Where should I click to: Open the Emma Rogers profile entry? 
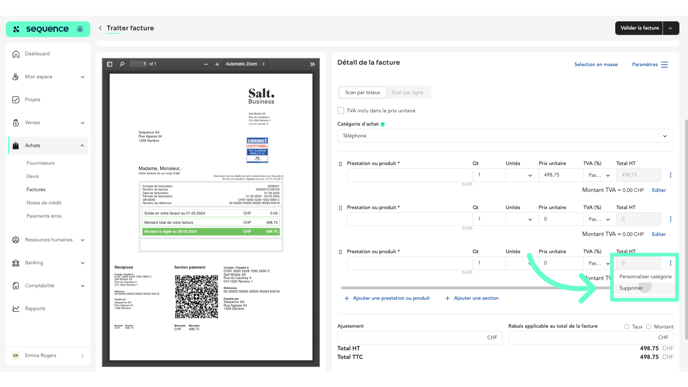[x=48, y=355]
